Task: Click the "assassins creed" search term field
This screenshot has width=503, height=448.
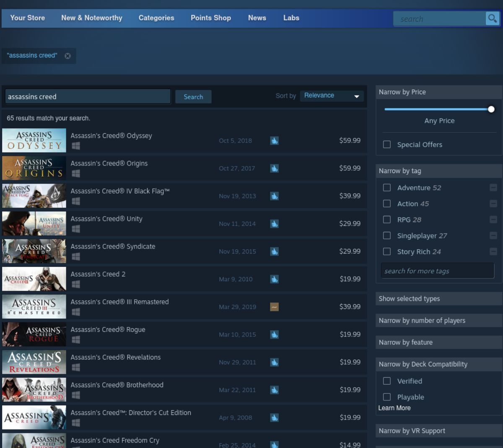Action: point(88,97)
